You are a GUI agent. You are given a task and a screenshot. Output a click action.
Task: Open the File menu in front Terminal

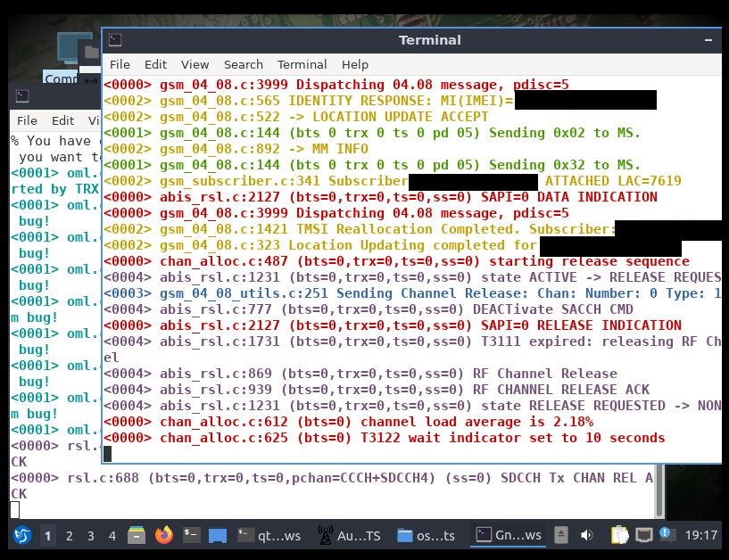(x=120, y=64)
